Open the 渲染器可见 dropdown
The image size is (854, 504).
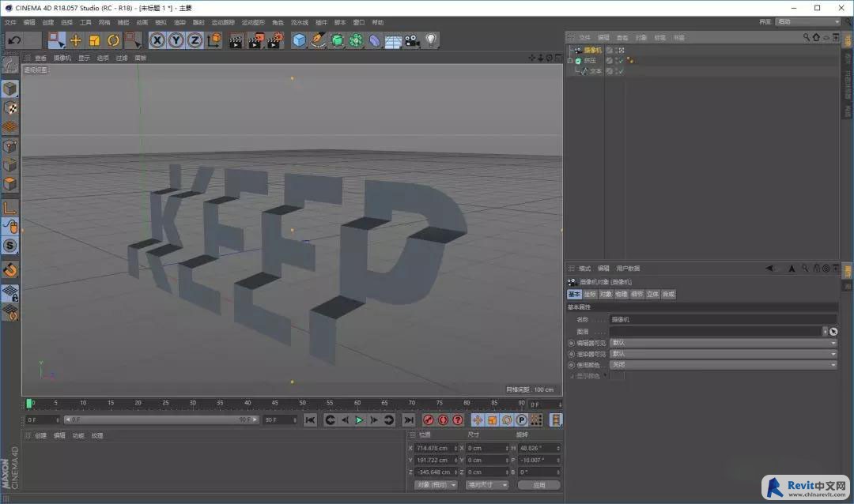[724, 354]
